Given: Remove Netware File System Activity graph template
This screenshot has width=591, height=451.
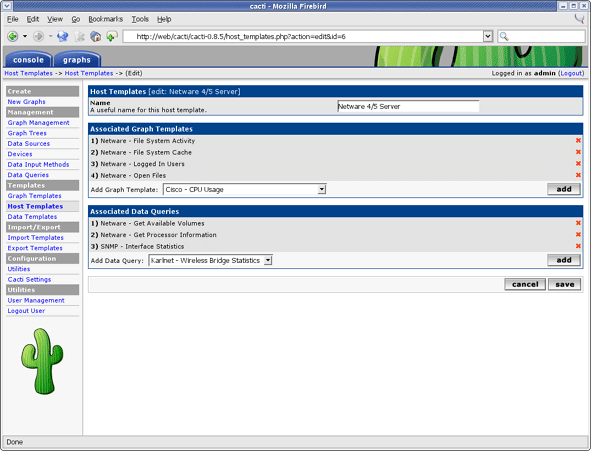Looking at the screenshot, I should click(578, 141).
